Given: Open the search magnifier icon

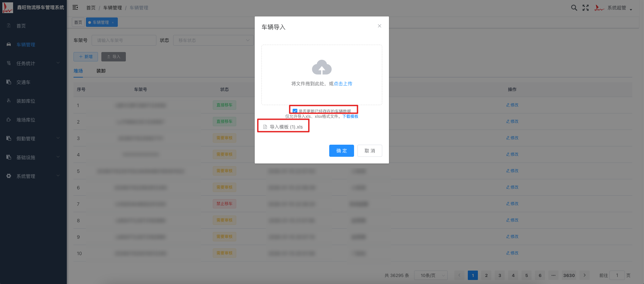Looking at the screenshot, I should (x=574, y=8).
